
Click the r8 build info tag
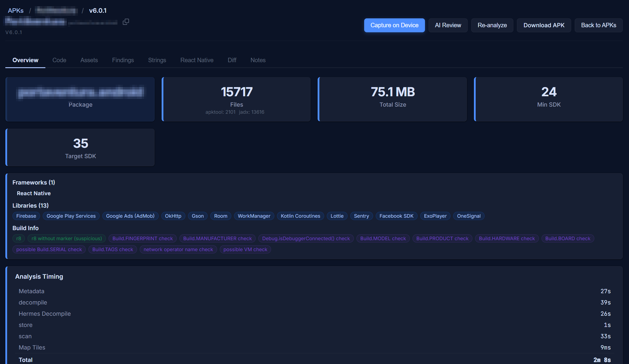[x=19, y=238]
